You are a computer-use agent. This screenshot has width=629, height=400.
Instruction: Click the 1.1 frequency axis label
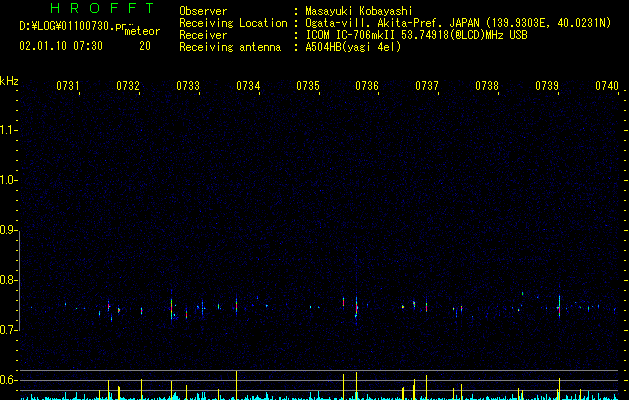click(8, 130)
